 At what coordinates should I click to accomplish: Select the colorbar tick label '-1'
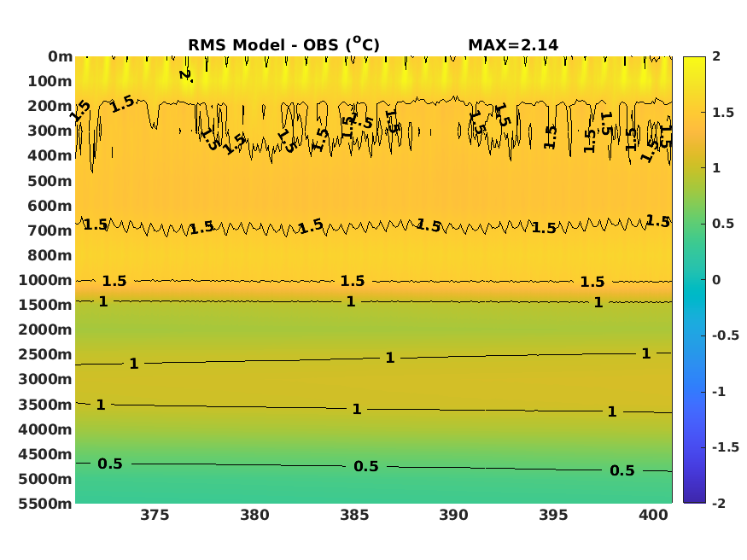click(x=719, y=392)
